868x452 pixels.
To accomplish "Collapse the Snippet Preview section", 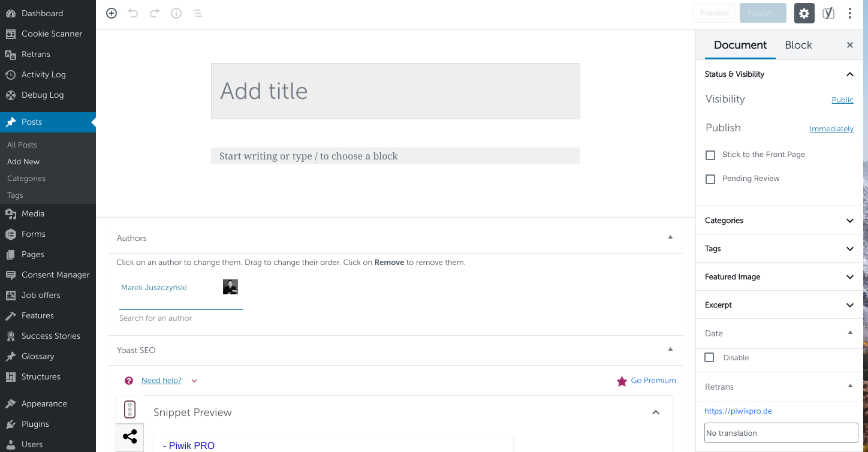I will coord(656,412).
